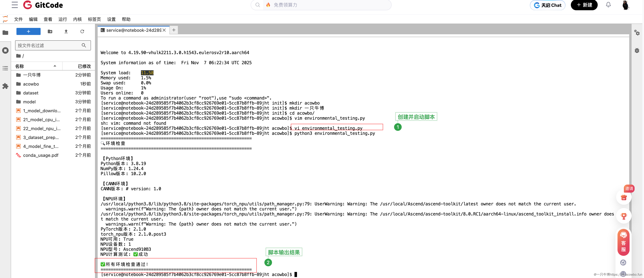Open 天启 Chat
The width and height of the screenshot is (644, 278).
[547, 5]
